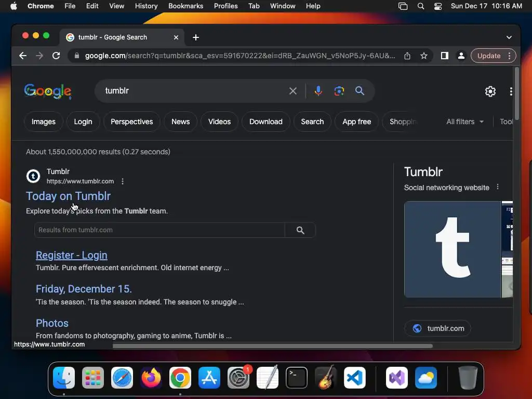Open the Bookmarks menu
532x399 pixels.
click(x=185, y=6)
